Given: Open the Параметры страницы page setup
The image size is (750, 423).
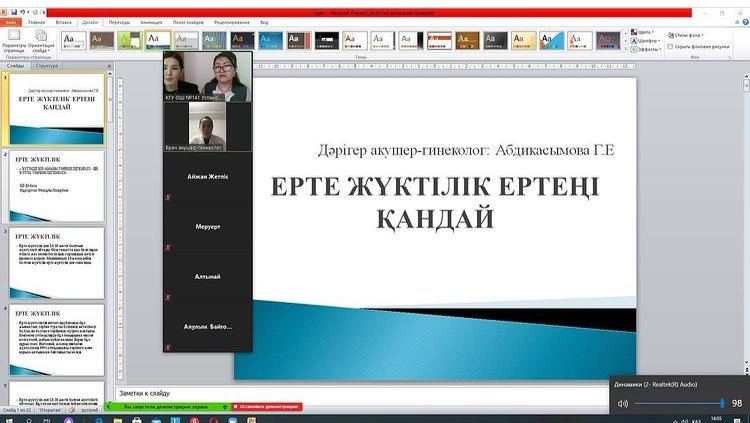Looking at the screenshot, I should coord(15,42).
